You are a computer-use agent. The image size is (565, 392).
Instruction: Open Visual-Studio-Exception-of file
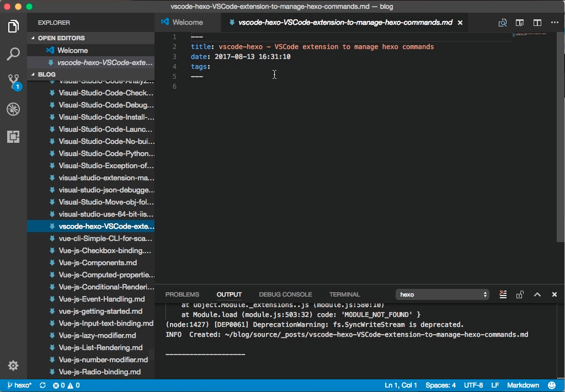point(91,165)
